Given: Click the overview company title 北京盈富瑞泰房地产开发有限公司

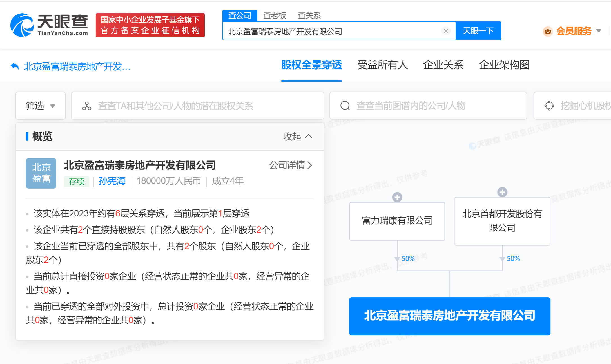Looking at the screenshot, I should tap(140, 165).
